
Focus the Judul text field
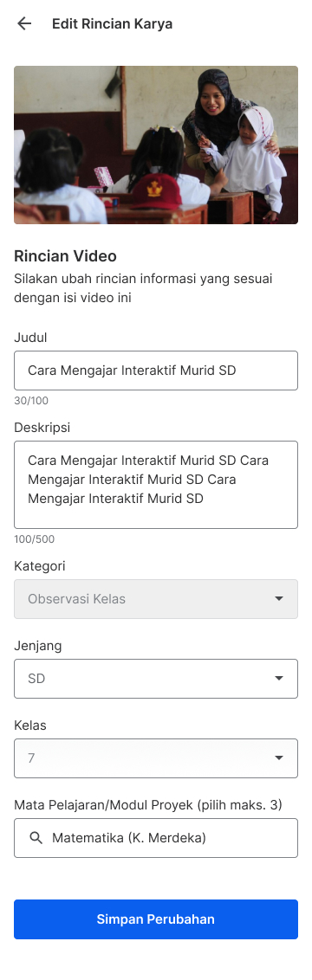[x=156, y=371]
